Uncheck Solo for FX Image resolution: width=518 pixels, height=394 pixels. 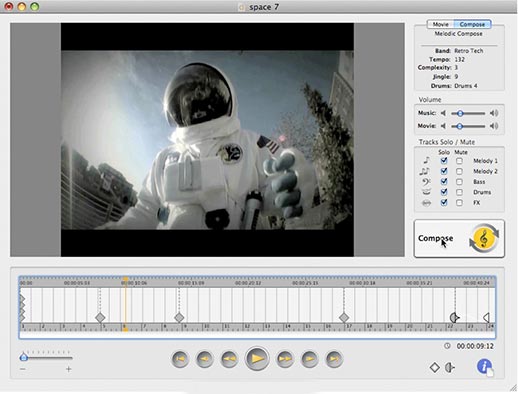pos(444,203)
